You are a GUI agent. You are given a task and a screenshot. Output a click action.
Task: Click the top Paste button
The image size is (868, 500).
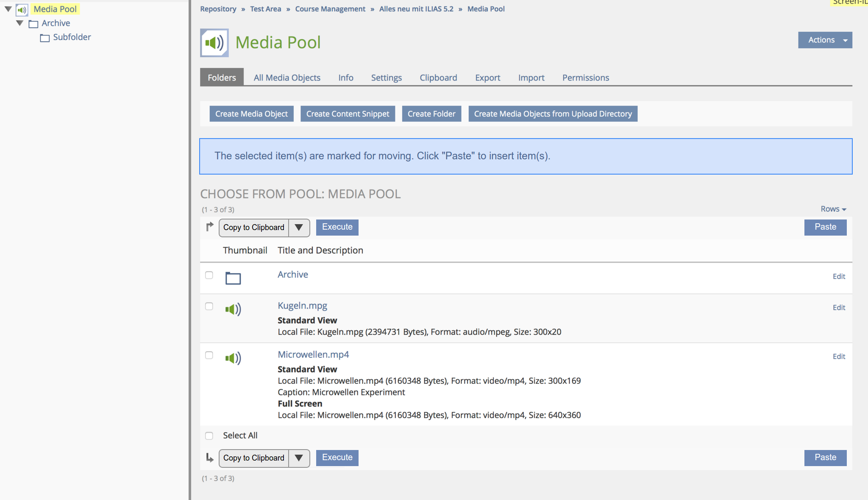825,227
